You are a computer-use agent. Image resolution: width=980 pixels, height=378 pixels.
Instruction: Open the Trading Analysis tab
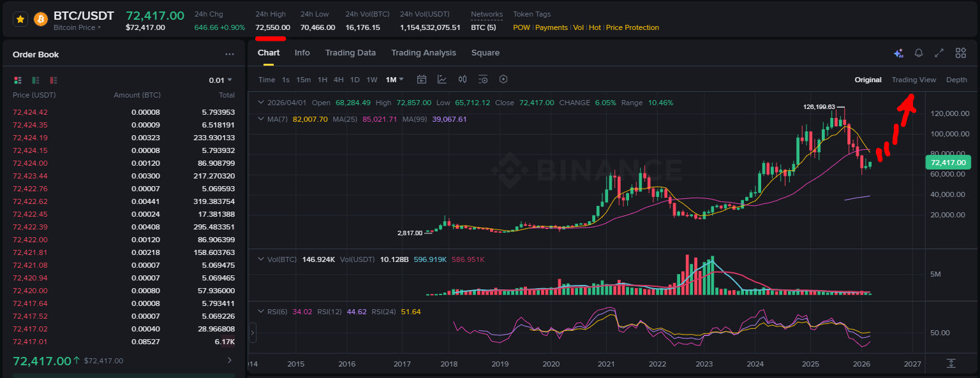[x=424, y=53]
